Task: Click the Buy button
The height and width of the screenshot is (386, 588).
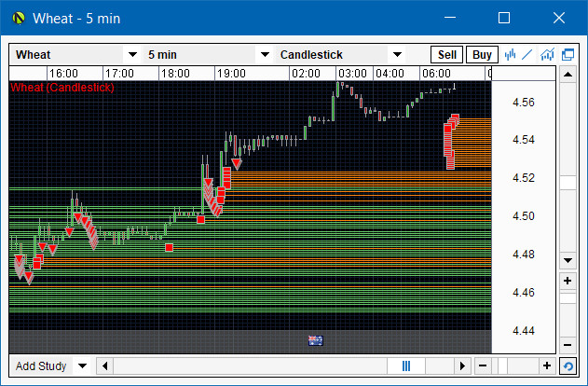Action: coord(482,55)
